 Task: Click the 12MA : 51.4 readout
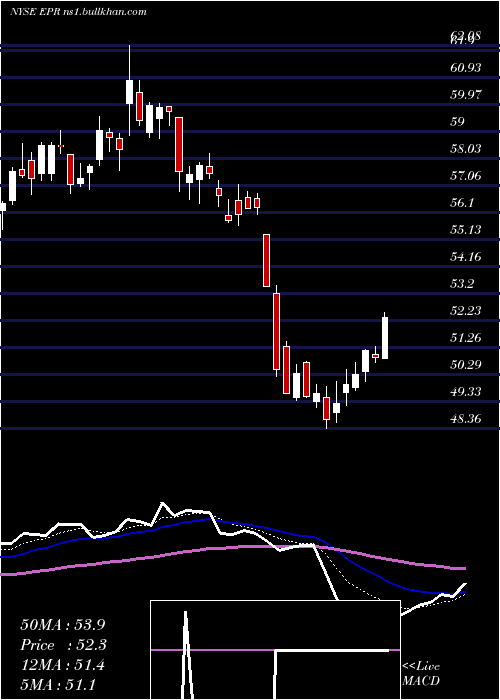click(x=62, y=665)
